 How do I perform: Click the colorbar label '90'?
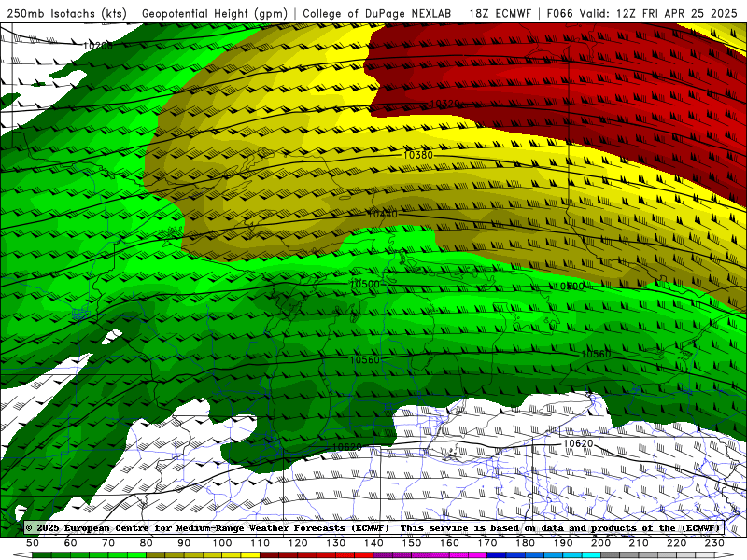pyautogui.click(x=184, y=543)
